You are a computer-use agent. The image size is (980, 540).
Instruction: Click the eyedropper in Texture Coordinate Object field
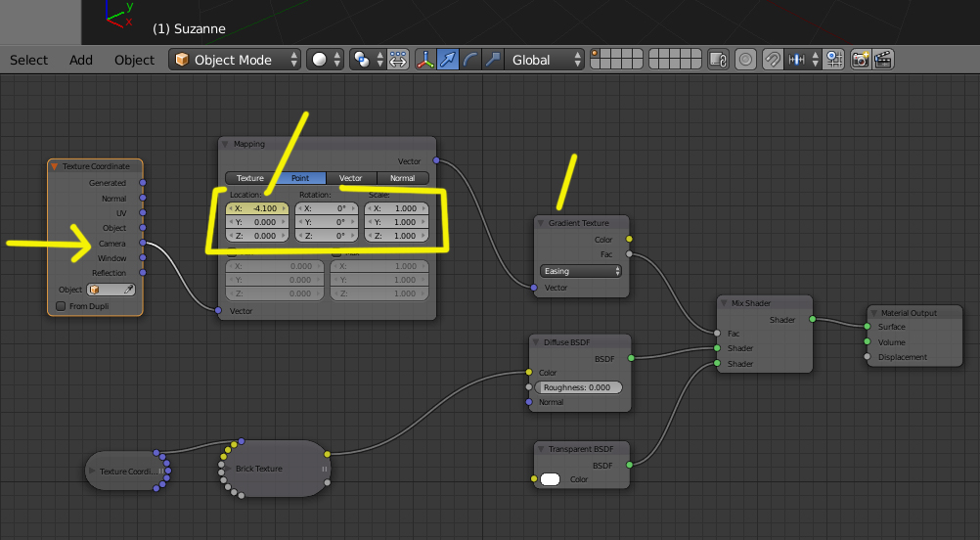(128, 290)
